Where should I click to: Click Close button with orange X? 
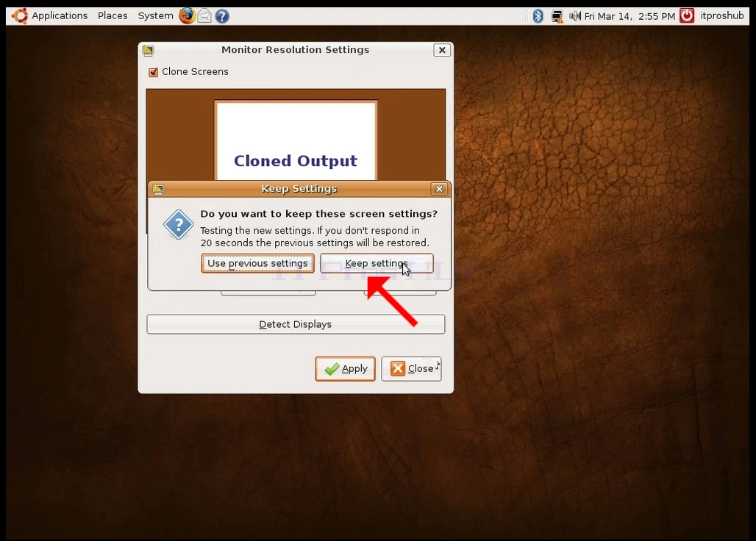(x=411, y=369)
